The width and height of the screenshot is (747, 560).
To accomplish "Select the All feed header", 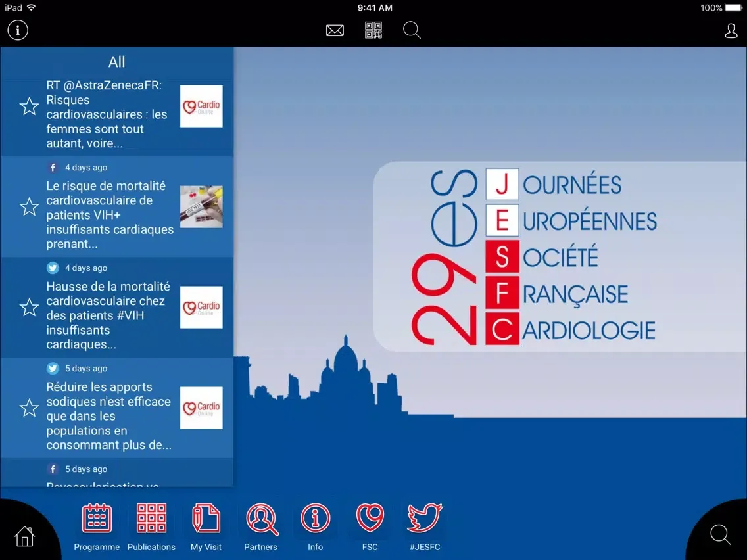I will coord(117,62).
